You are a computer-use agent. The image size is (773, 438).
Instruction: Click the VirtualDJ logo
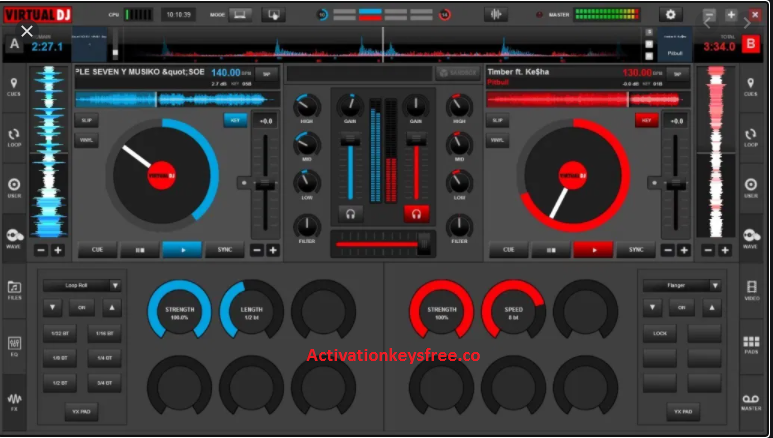coord(37,15)
